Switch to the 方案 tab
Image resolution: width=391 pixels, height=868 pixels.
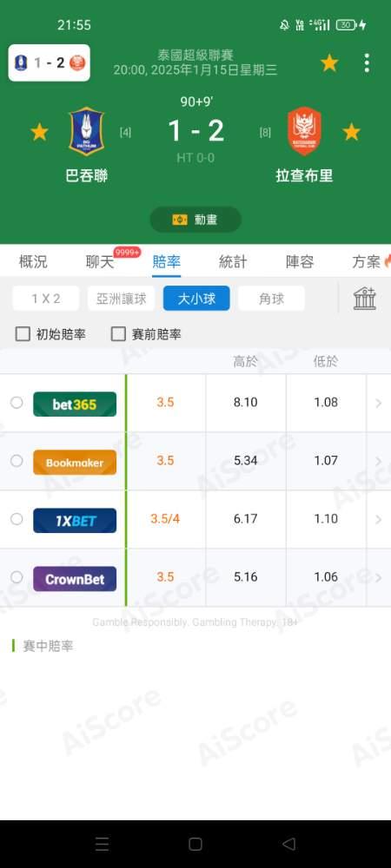366,262
